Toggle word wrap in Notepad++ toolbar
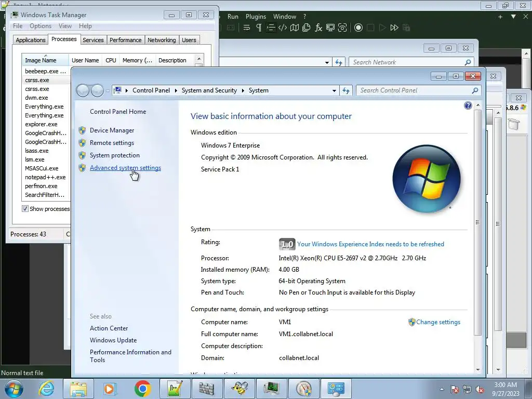Image resolution: width=532 pixels, height=399 pixels. [x=247, y=28]
